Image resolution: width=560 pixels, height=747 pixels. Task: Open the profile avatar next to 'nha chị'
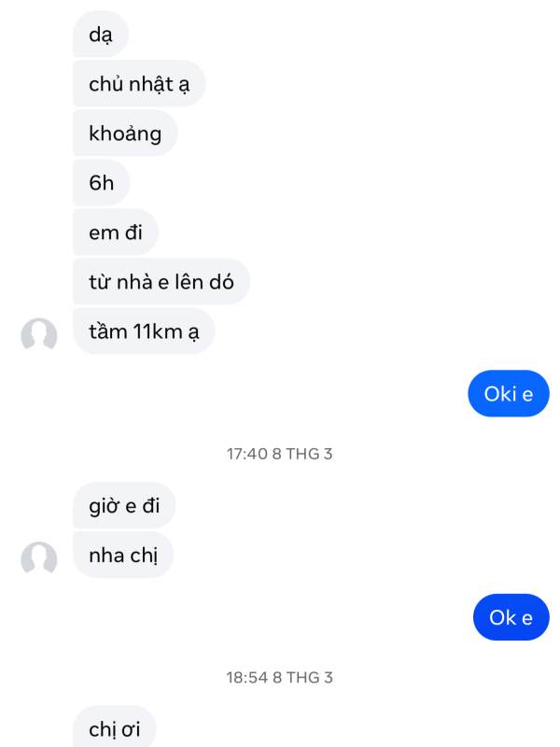click(x=39, y=558)
